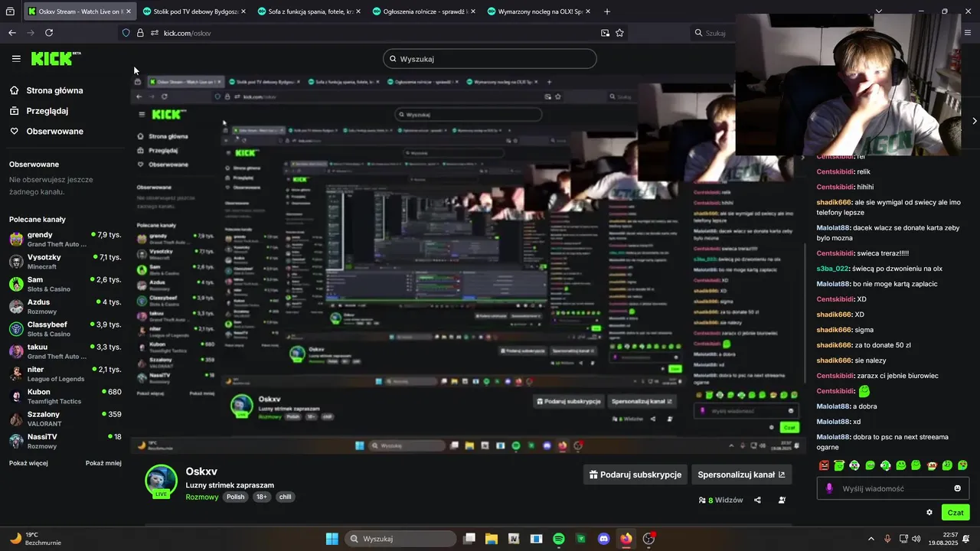980x551 pixels.
Task: Click the KICK logo
Action: tap(55, 58)
